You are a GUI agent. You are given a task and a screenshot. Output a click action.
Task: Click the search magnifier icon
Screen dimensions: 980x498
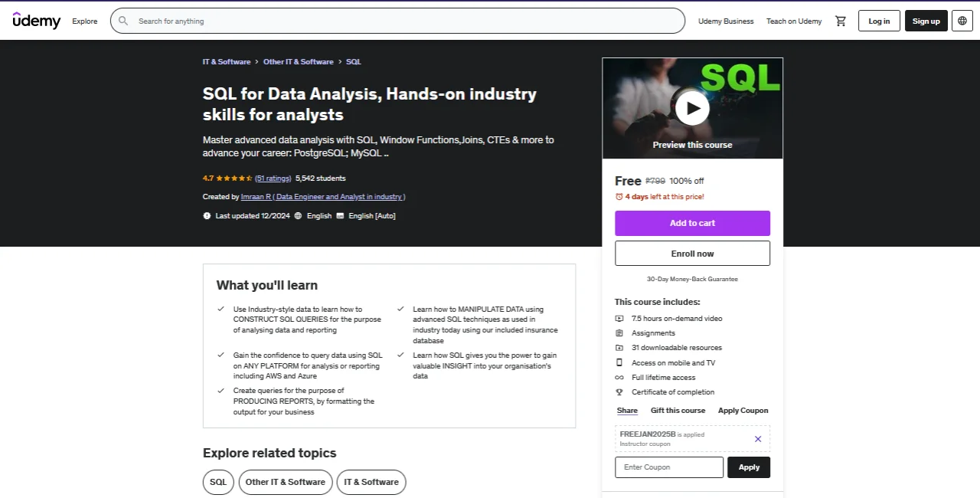pos(124,21)
